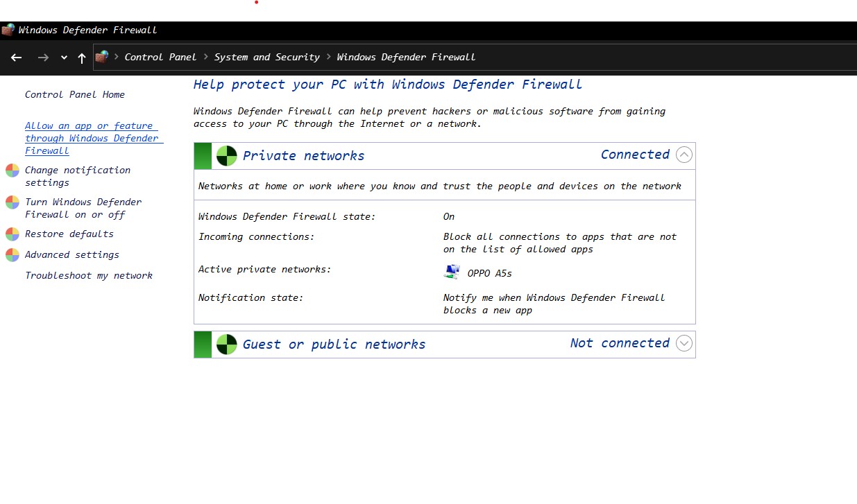Click Restore defaults link
Screen dimensions: 857x504
coord(69,234)
